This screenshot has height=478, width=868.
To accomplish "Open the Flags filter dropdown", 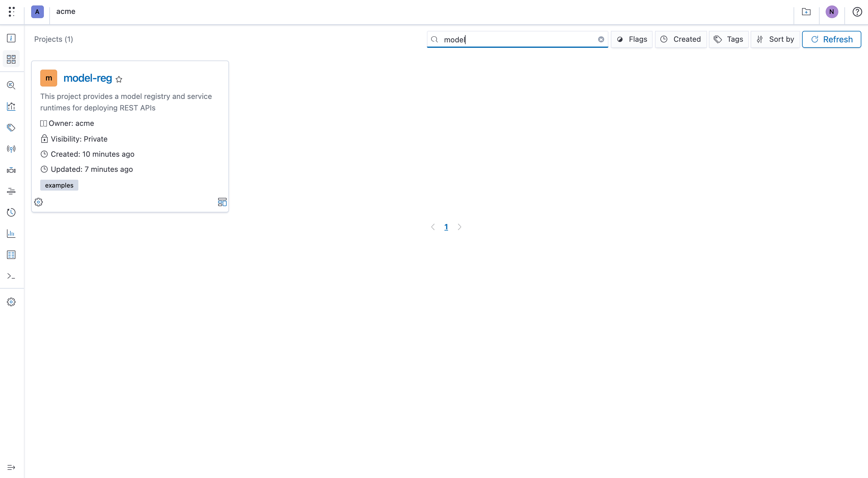I will point(631,39).
